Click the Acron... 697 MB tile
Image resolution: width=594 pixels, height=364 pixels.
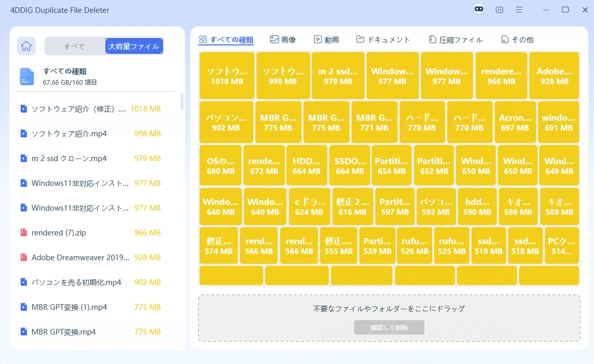point(515,122)
